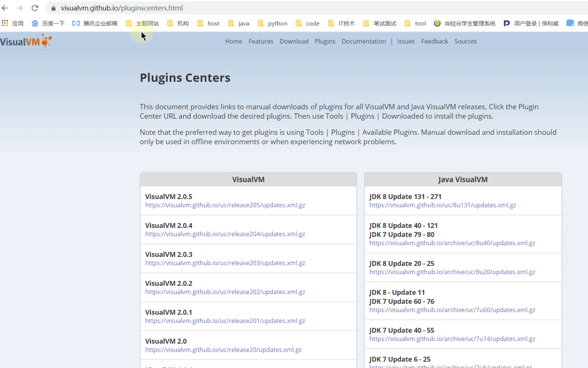Open the Feedback page
This screenshot has height=368, width=588.
435,41
